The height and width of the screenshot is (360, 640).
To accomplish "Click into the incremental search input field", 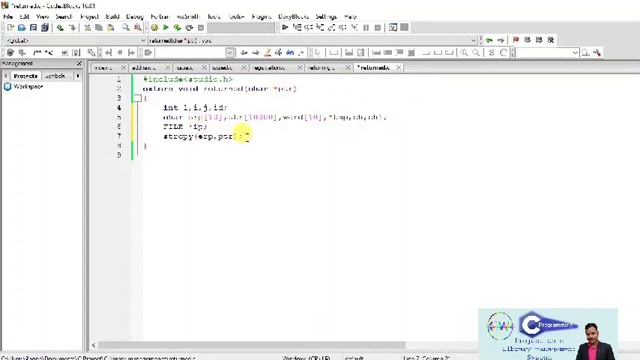I will tap(190, 53).
